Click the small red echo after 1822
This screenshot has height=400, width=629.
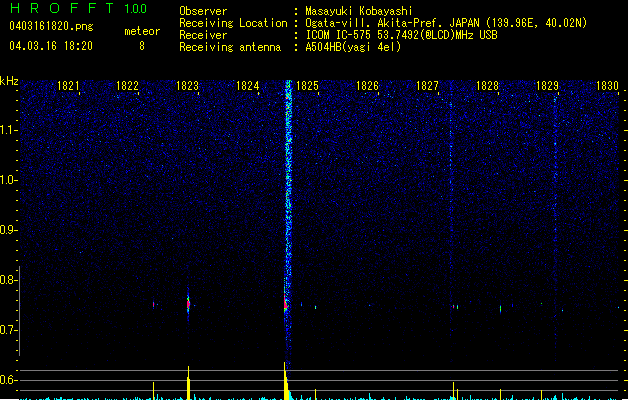tap(154, 305)
